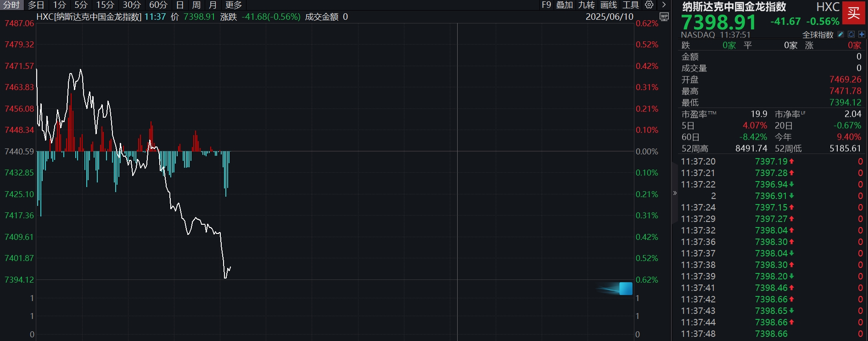868x341 pixels.
Task: Click the F9 button
Action: tap(546, 5)
